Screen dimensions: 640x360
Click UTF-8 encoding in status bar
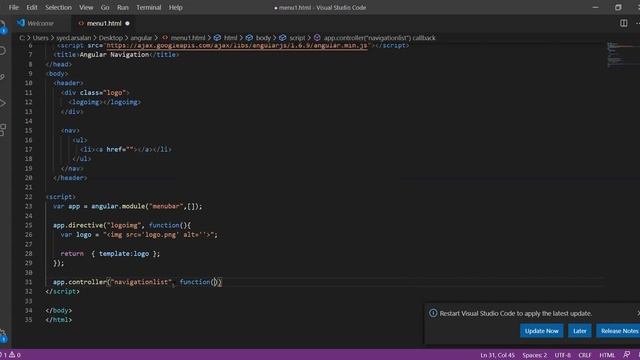click(x=562, y=355)
